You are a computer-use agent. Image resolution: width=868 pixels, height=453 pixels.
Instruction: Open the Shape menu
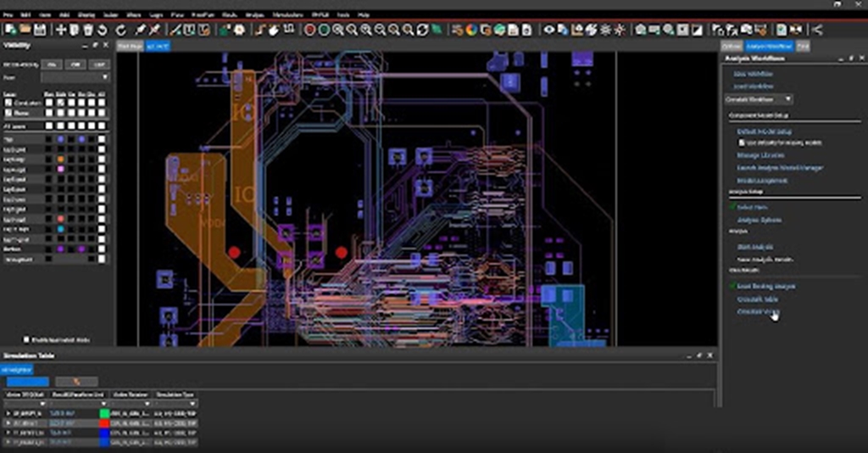133,15
